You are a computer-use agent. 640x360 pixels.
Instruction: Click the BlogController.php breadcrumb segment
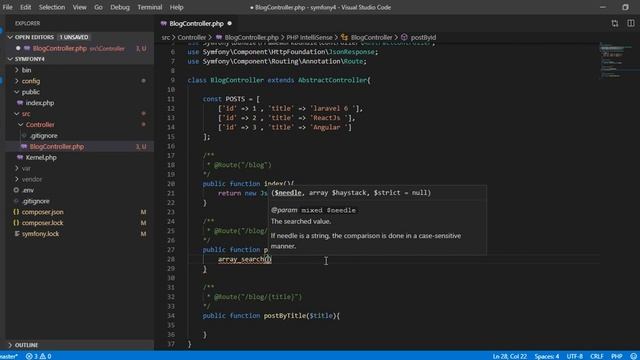point(251,37)
